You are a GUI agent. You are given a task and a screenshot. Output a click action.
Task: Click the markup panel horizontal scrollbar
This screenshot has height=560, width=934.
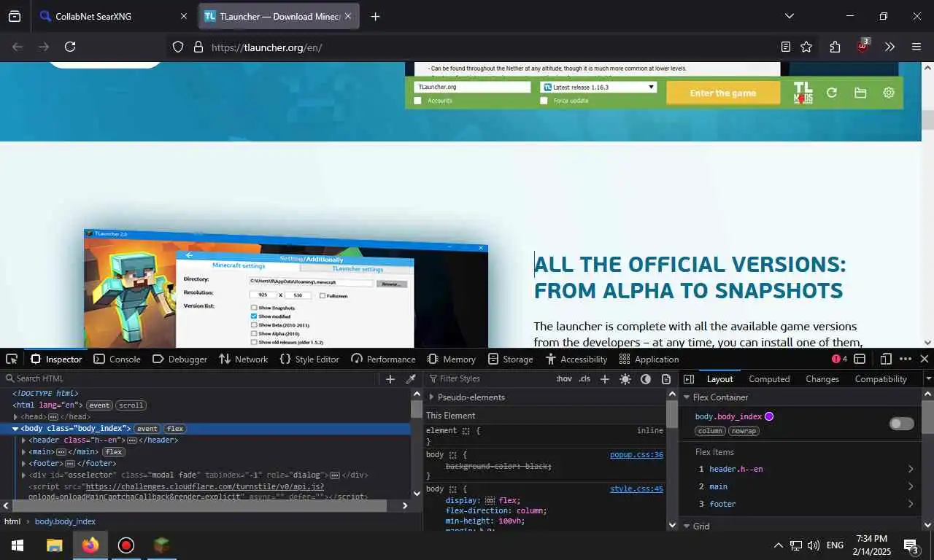point(201,505)
